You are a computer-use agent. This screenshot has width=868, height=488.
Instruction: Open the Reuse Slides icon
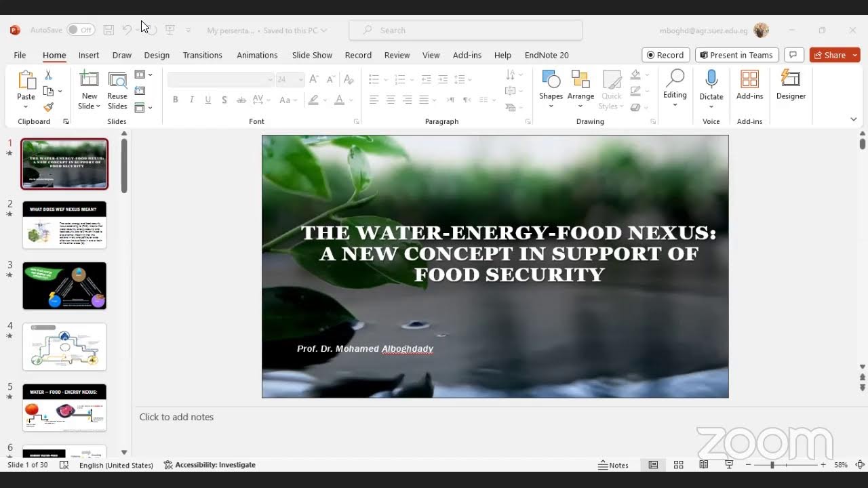coord(117,80)
